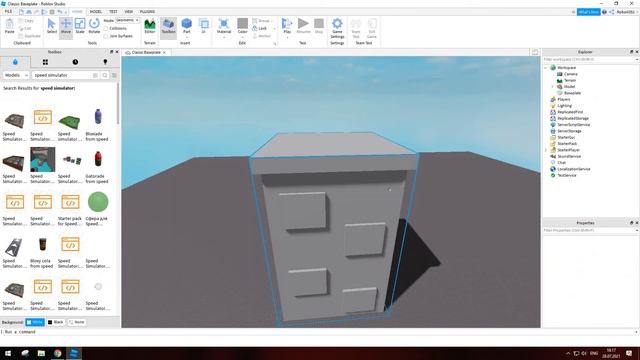Open Toolbox search filter options
This screenshot has width=640, height=360.
[x=114, y=75]
